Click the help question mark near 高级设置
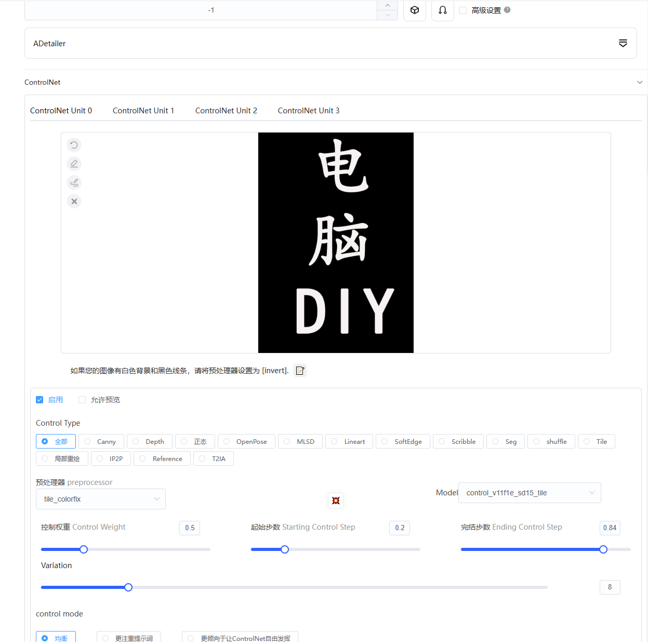Viewport: 648px width, 644px height. [x=507, y=10]
